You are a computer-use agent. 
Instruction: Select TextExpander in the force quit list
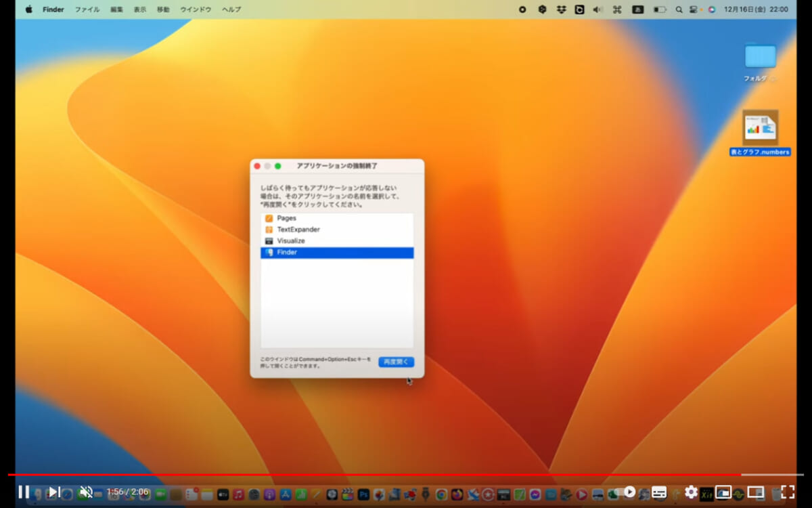337,230
